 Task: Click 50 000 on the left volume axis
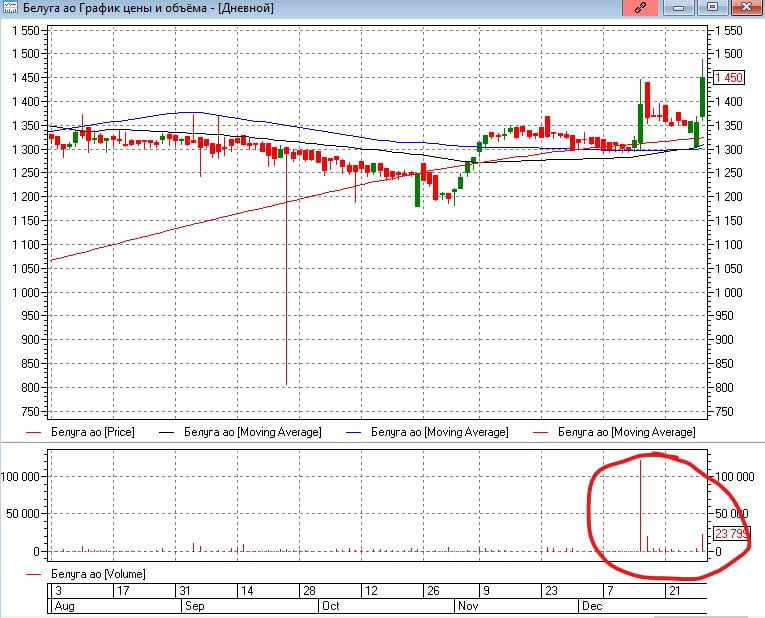[23, 514]
